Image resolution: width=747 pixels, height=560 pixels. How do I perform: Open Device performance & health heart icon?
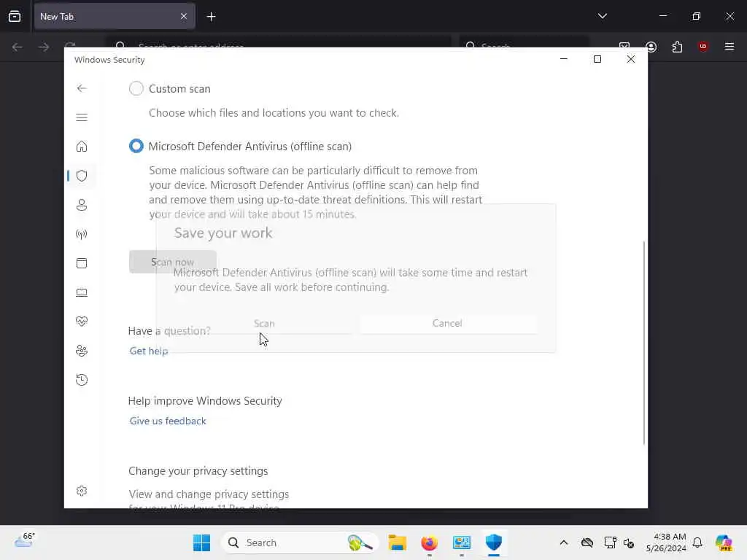click(x=82, y=322)
